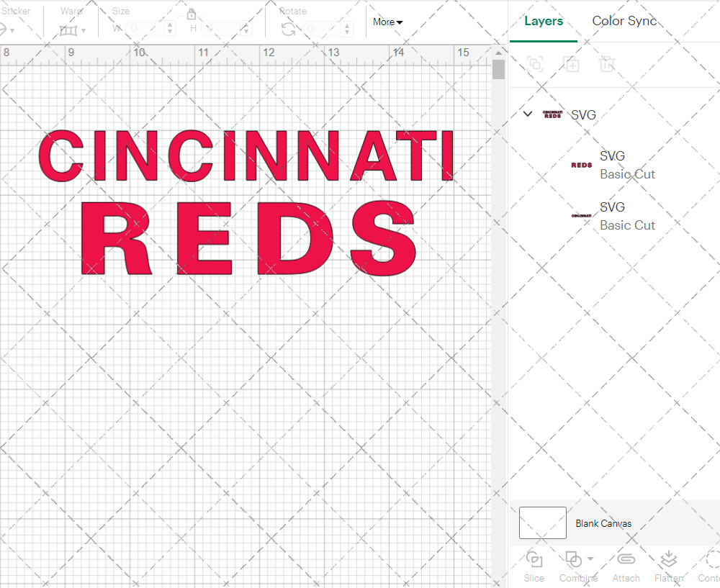The width and height of the screenshot is (720, 588).
Task: Click the group layers icon in Layers panel
Action: (535, 64)
